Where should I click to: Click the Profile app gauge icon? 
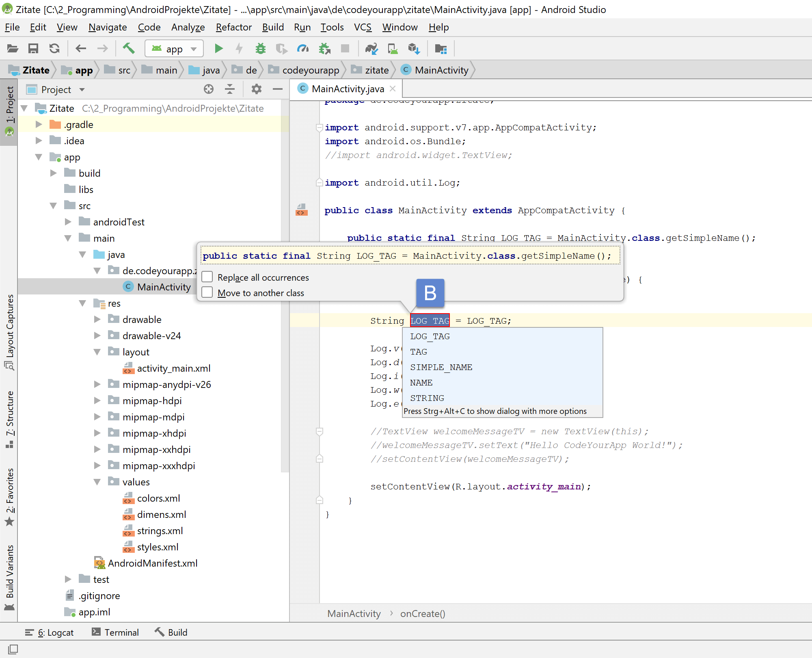click(x=303, y=49)
